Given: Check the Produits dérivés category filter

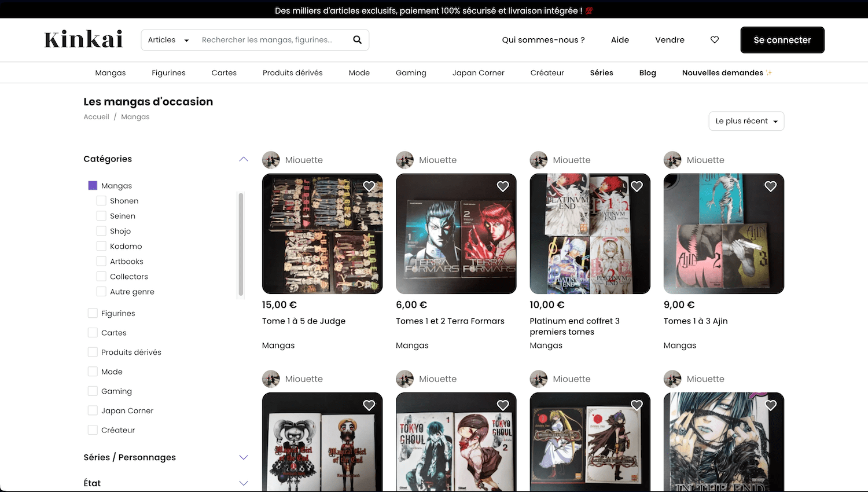Looking at the screenshot, I should (x=93, y=352).
